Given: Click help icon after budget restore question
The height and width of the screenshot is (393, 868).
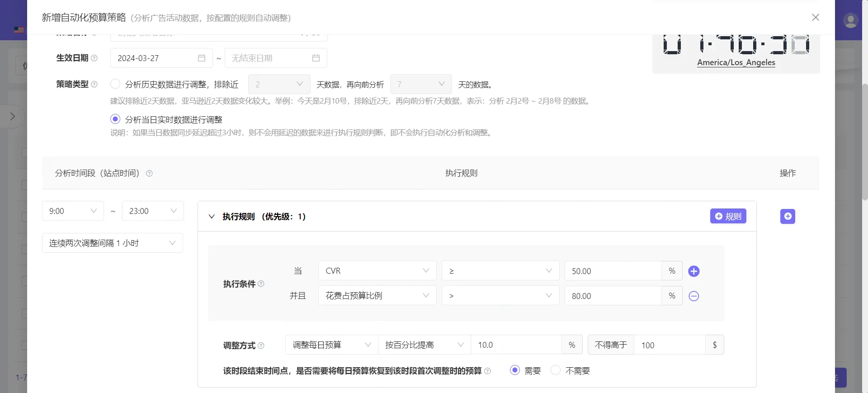Looking at the screenshot, I should (487, 371).
